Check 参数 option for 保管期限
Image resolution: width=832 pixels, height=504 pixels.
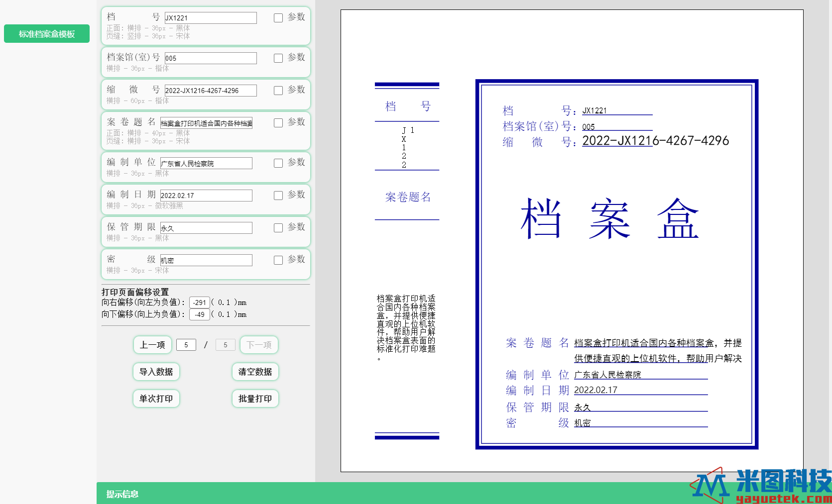tap(278, 228)
